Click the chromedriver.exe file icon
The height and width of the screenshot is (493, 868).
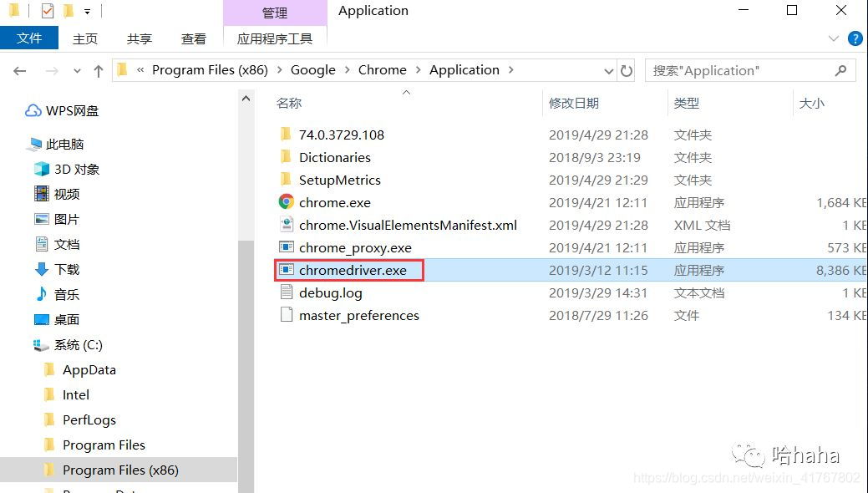click(x=287, y=270)
